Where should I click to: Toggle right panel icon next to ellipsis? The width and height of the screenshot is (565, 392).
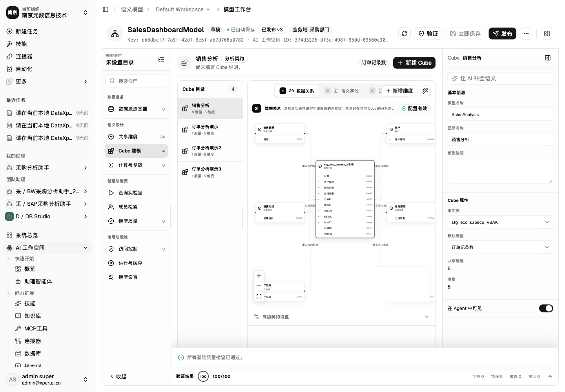[547, 34]
